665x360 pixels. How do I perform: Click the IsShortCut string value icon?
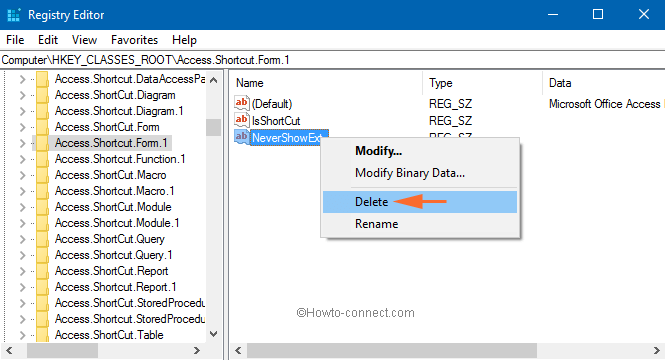click(x=241, y=120)
